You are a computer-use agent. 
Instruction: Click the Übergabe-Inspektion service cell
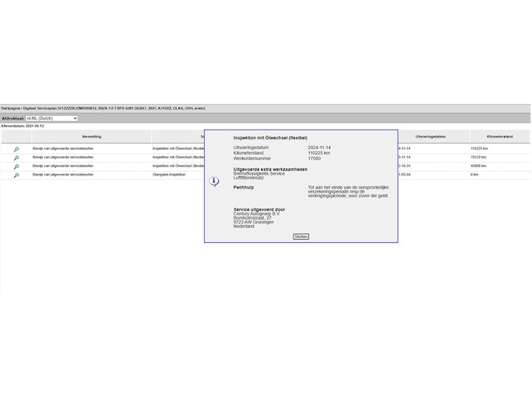pos(169,175)
